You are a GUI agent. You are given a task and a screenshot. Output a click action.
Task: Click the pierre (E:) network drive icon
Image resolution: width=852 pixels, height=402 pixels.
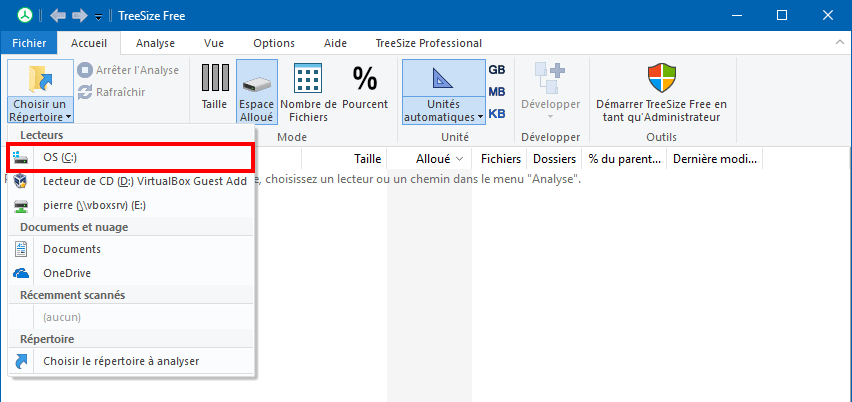coord(21,205)
